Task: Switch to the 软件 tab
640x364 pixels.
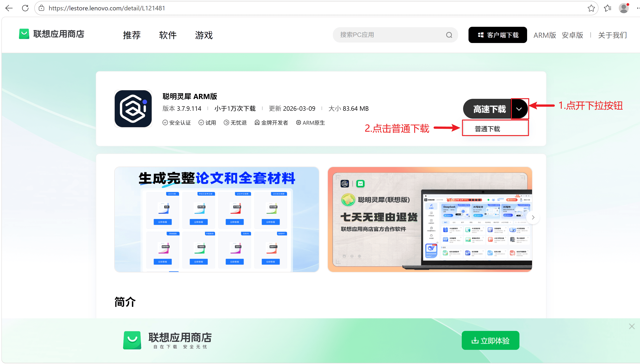Action: point(168,35)
